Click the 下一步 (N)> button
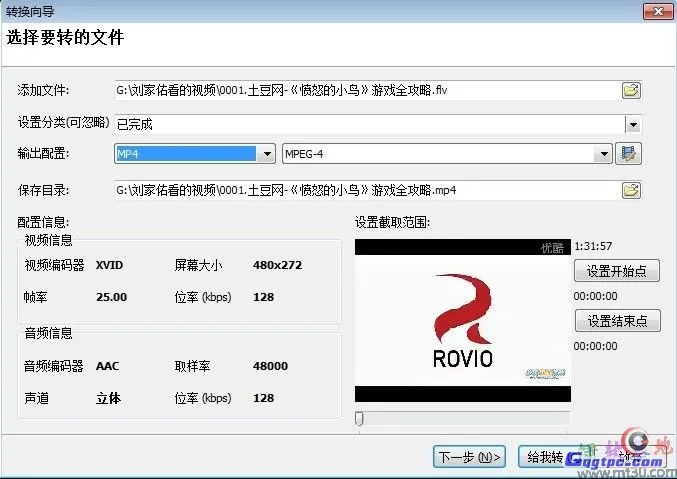This screenshot has width=677, height=479. coord(469,457)
